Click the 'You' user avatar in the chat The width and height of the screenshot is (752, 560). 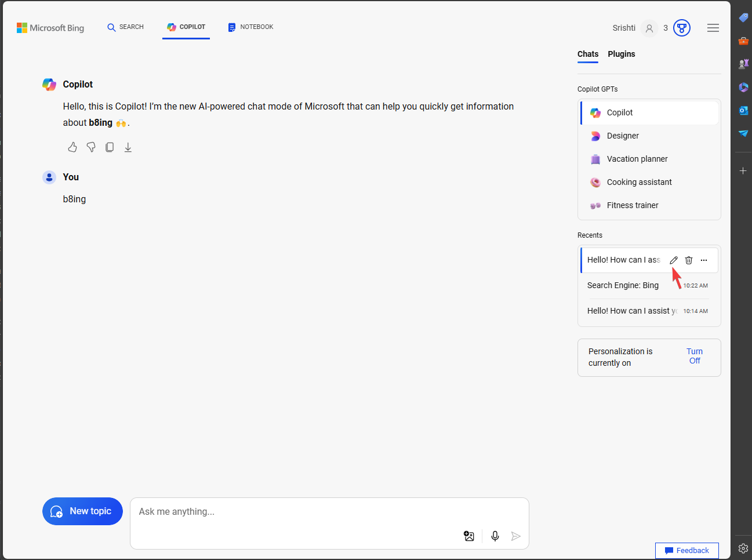pos(49,177)
